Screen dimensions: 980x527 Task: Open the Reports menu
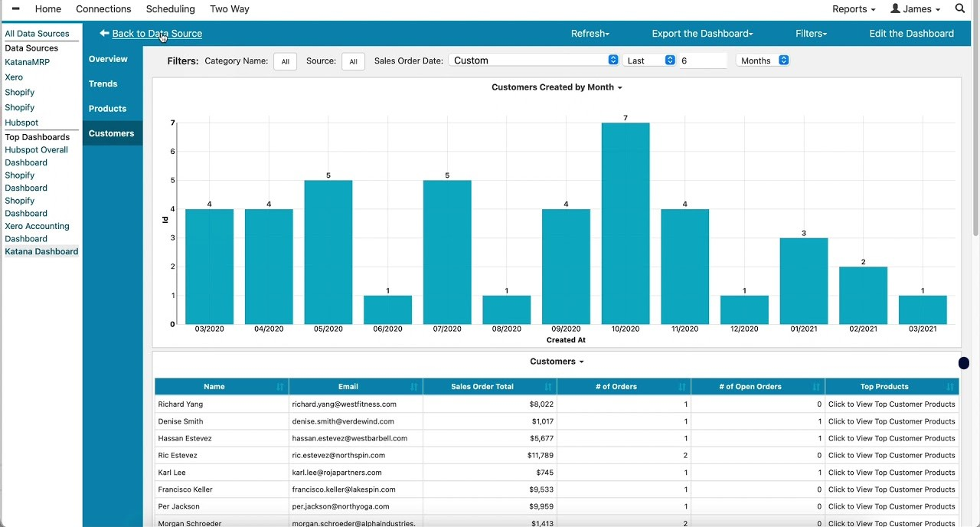pyautogui.click(x=851, y=8)
